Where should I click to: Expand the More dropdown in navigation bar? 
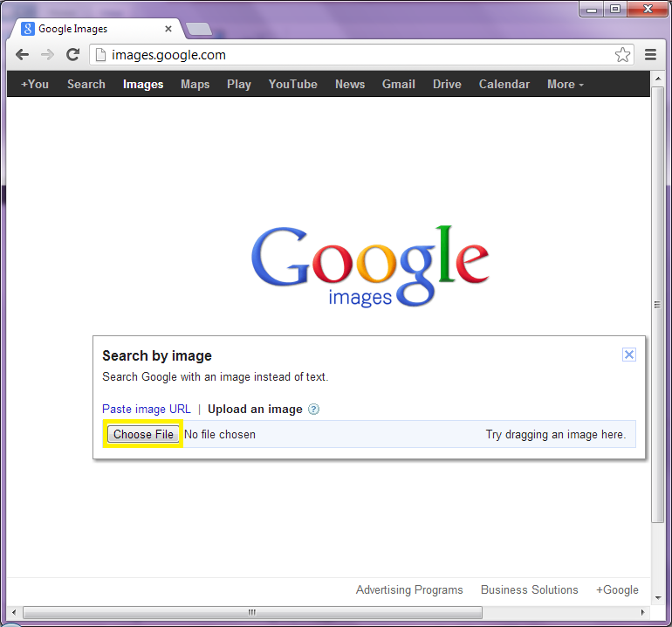566,84
